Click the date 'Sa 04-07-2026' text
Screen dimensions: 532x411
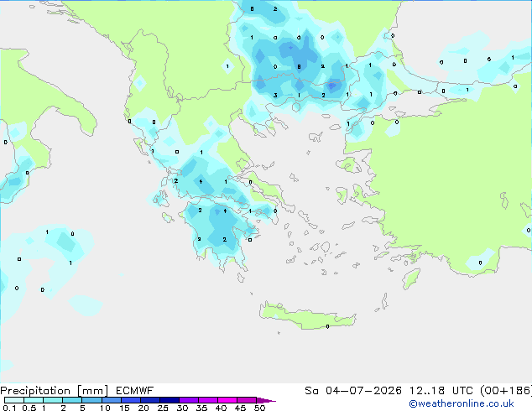[x=353, y=391]
